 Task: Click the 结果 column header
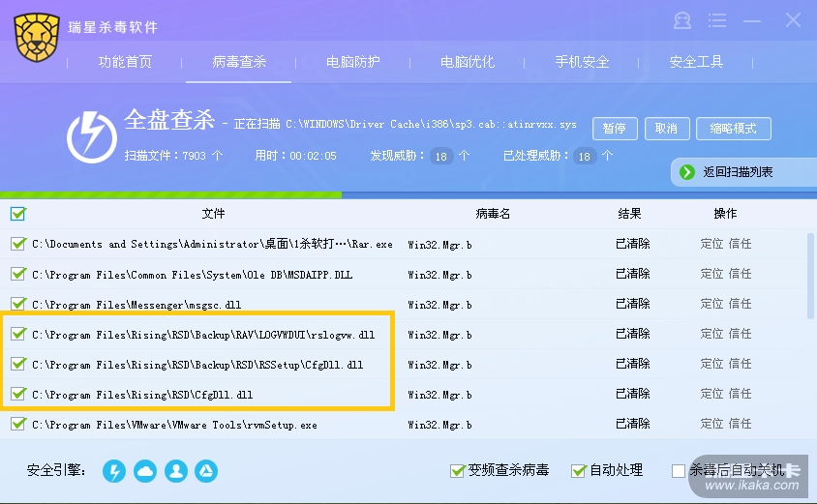pos(629,214)
